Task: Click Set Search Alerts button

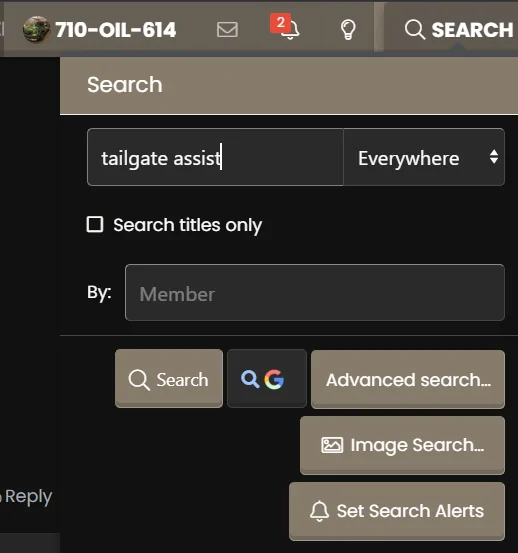Action: pos(397,511)
